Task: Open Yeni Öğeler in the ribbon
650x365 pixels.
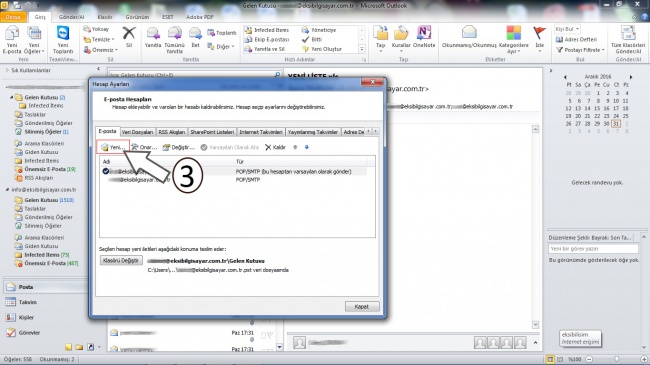Action: click(x=34, y=40)
